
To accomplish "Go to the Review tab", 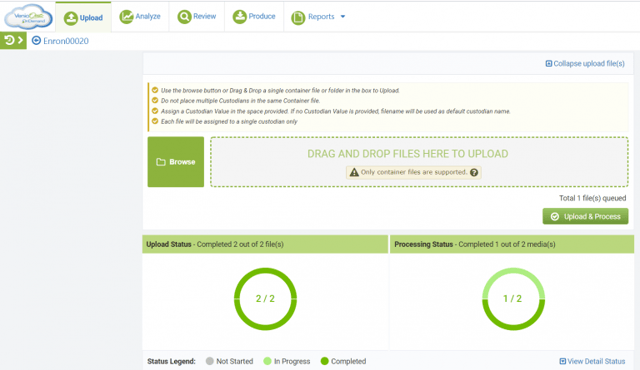I will click(197, 16).
